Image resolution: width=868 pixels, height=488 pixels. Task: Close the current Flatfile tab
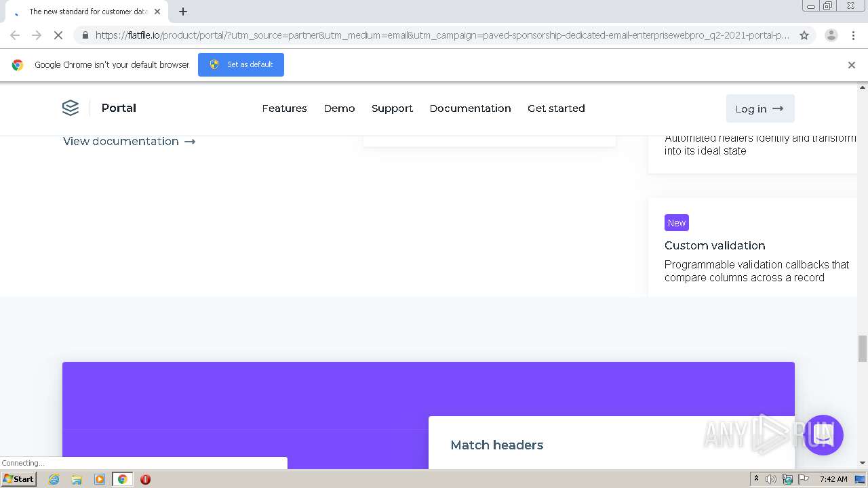[x=157, y=12]
